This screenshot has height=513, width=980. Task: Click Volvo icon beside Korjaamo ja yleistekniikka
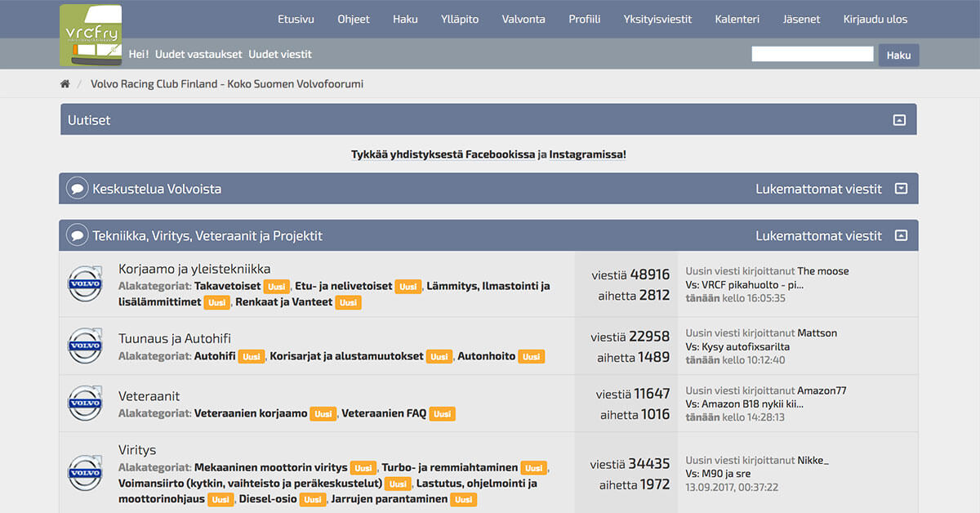coord(84,284)
